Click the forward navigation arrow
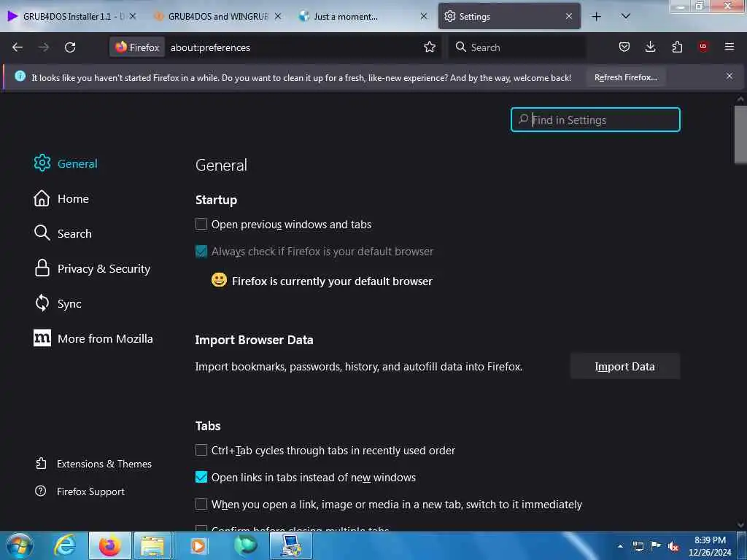747x560 pixels. 44,47
